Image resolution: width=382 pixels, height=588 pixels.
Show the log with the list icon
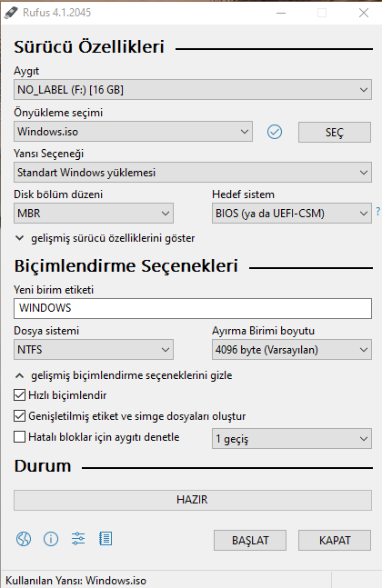(x=106, y=539)
